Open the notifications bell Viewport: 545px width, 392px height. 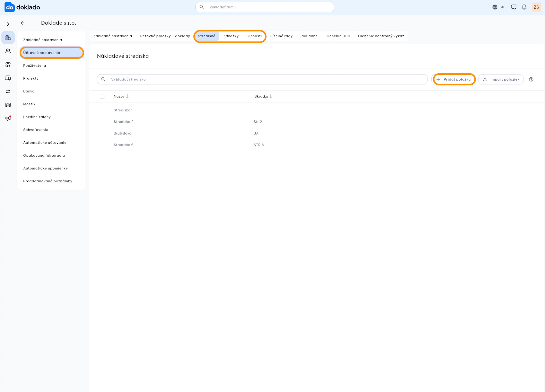[x=524, y=7]
